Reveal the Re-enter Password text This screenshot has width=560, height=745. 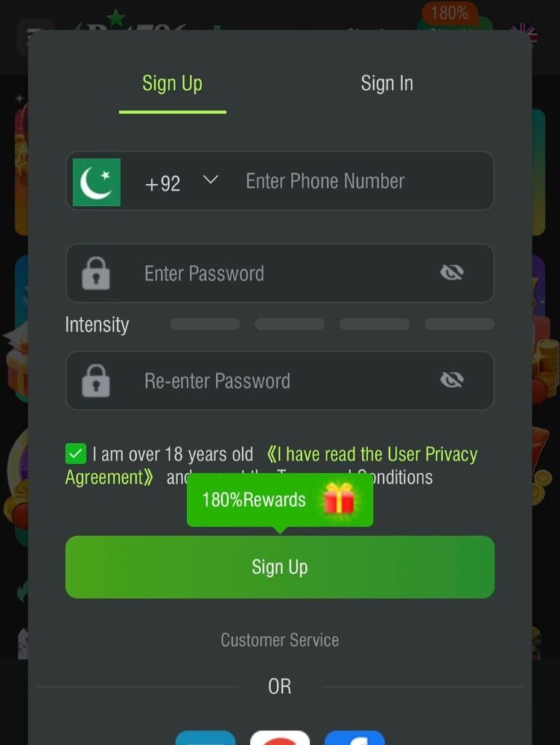[452, 380]
